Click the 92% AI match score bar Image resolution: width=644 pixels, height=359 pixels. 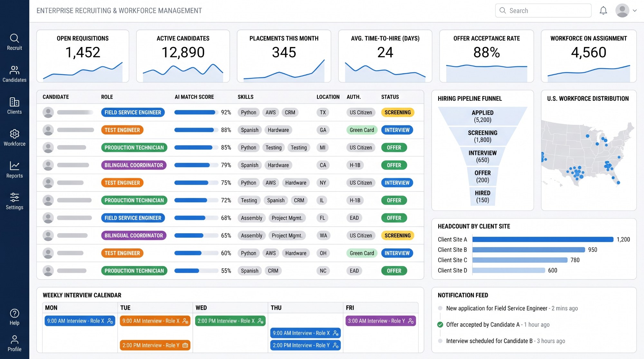pyautogui.click(x=196, y=112)
